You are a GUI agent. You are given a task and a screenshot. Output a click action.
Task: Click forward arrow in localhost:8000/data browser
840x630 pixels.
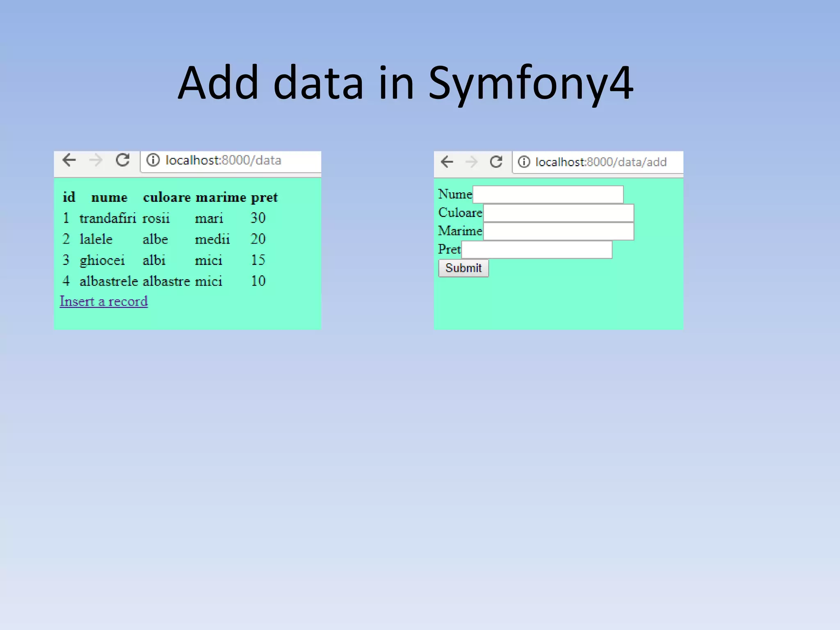click(x=96, y=160)
